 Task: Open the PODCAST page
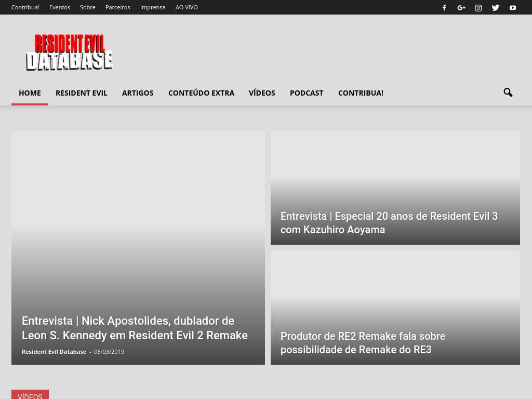click(x=307, y=93)
